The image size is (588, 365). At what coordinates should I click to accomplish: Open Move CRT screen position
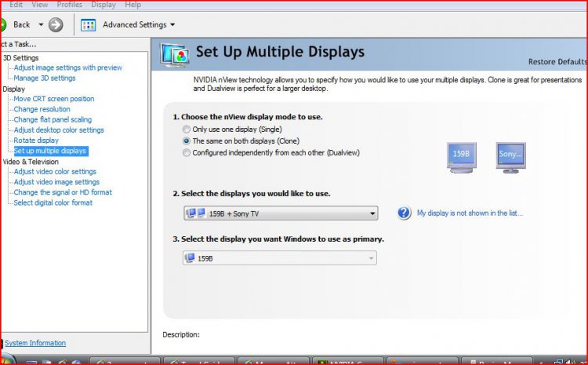(54, 99)
